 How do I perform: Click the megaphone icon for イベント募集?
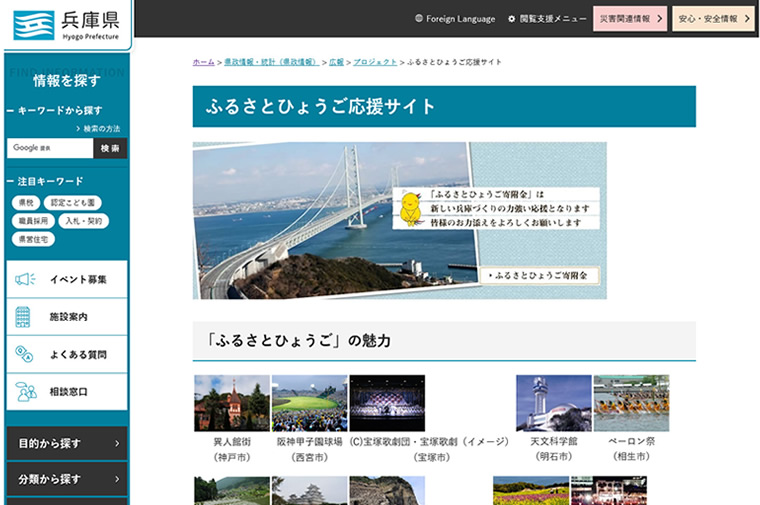(x=25, y=279)
